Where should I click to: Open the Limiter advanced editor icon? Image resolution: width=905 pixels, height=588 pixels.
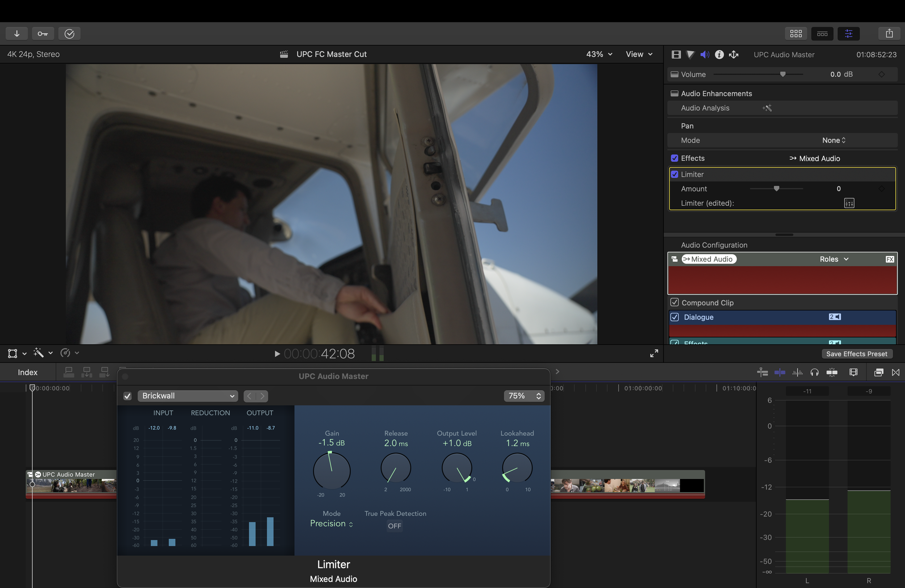point(849,203)
